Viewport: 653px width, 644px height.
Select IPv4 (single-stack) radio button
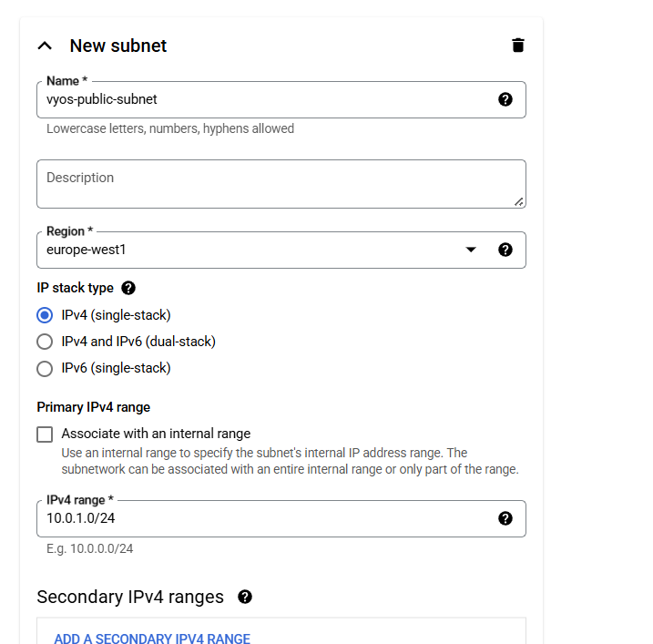45,315
